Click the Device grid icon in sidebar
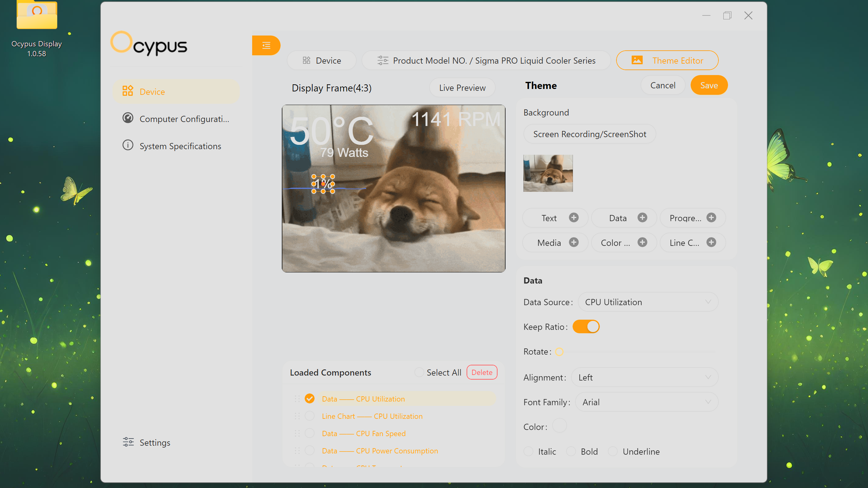 [128, 90]
